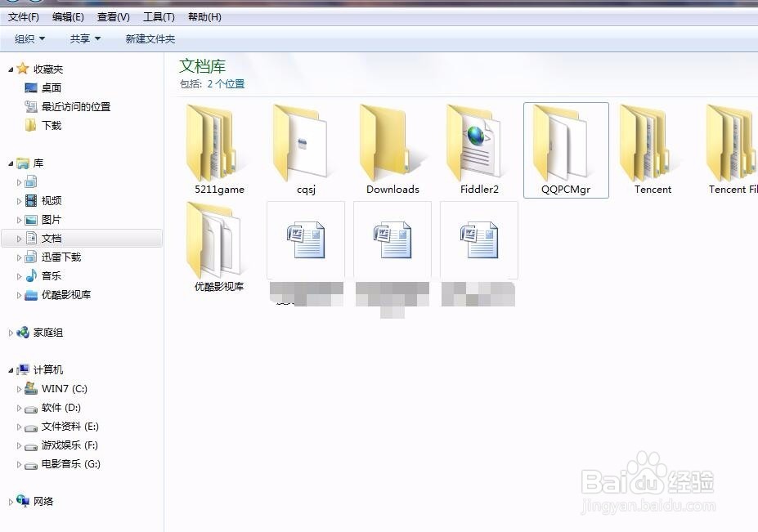Select the first Word document icon
This screenshot has width=758, height=532.
click(306, 239)
